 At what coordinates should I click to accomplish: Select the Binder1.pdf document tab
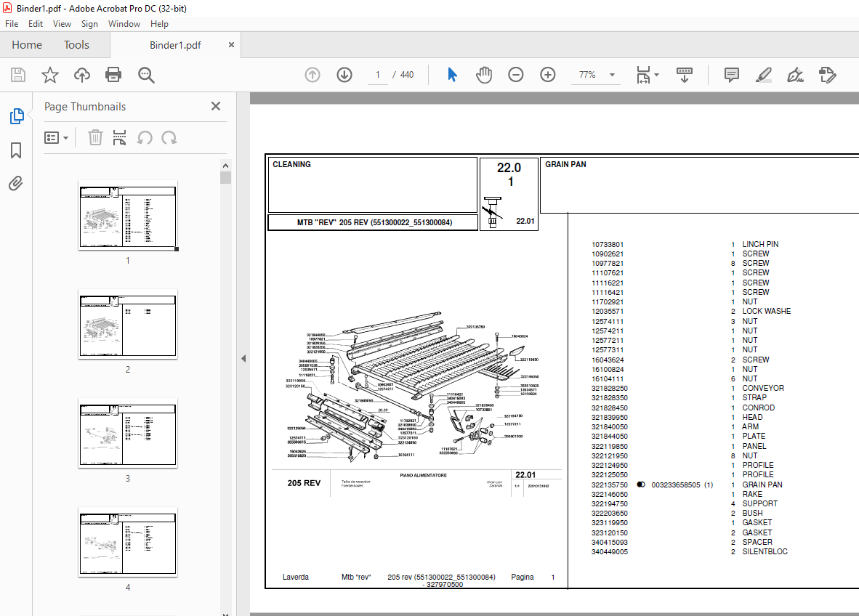175,46
